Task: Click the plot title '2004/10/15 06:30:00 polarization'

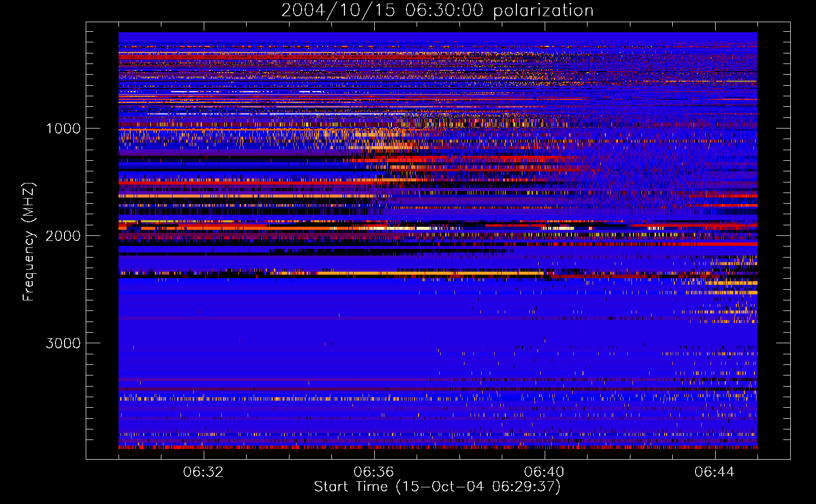Action: (x=437, y=10)
